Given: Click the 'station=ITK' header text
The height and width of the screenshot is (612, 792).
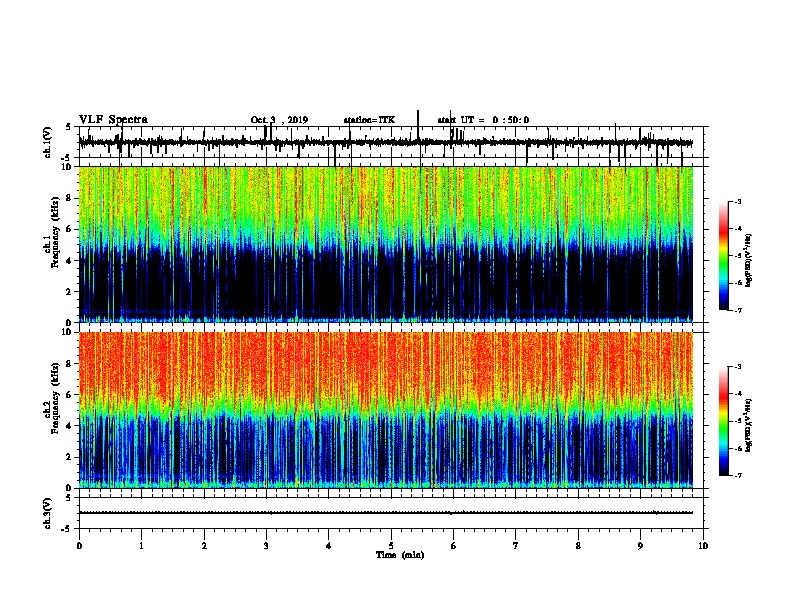Looking at the screenshot, I should point(369,120).
